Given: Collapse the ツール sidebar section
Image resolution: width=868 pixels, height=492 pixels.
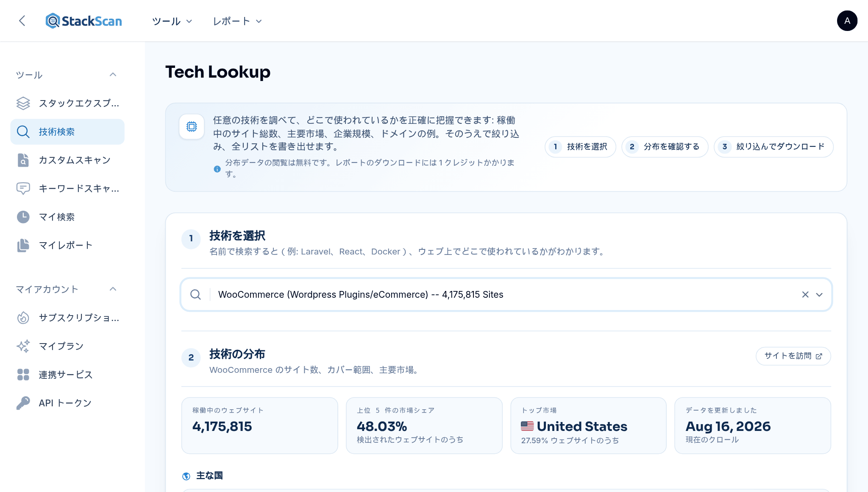Looking at the screenshot, I should pos(113,75).
